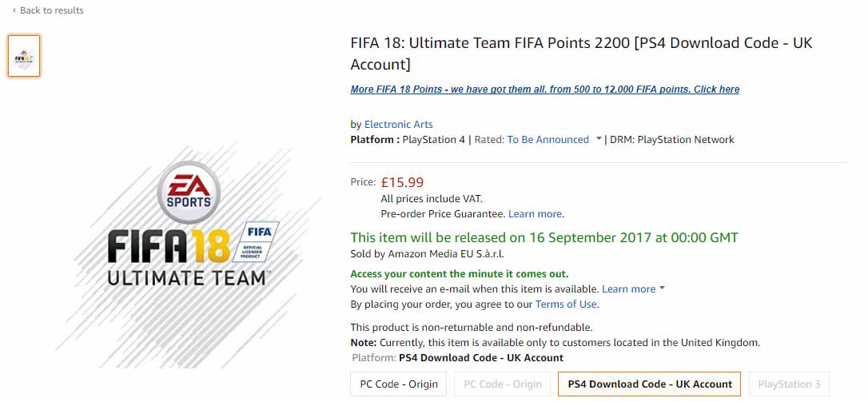Select PS4 Download Code - UK Account option

pos(650,384)
